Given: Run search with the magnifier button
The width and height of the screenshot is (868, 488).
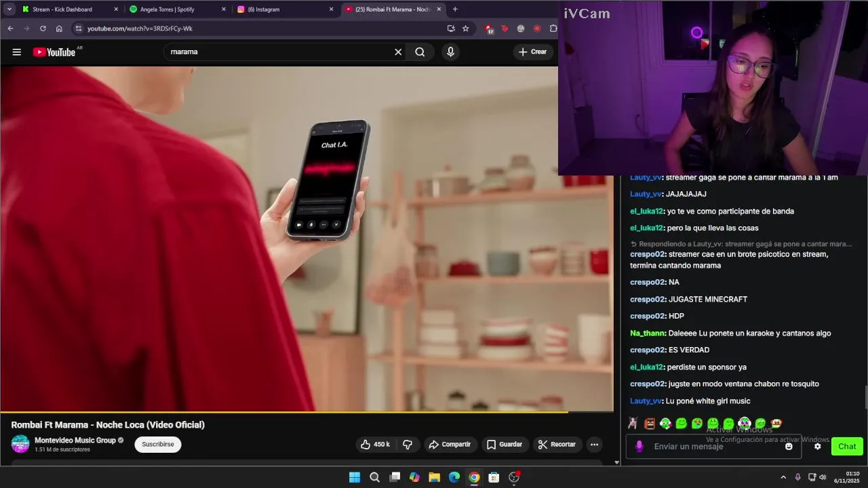Looking at the screenshot, I should [x=420, y=52].
